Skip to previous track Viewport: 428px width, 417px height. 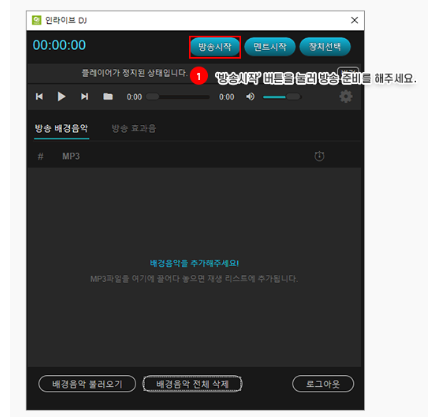coord(39,97)
